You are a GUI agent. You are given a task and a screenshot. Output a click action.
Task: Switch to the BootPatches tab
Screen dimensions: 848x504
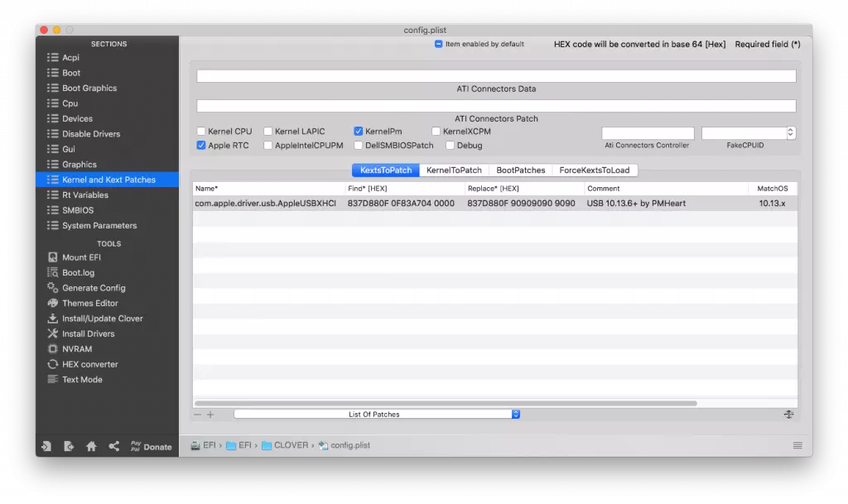(520, 170)
